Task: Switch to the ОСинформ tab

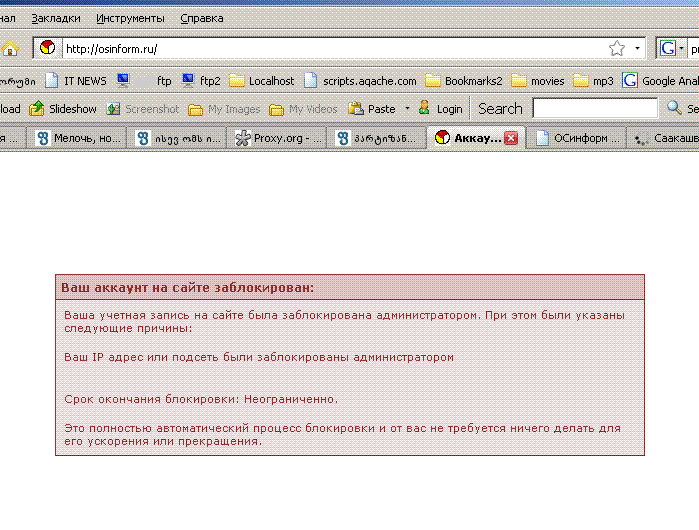Action: [577, 138]
